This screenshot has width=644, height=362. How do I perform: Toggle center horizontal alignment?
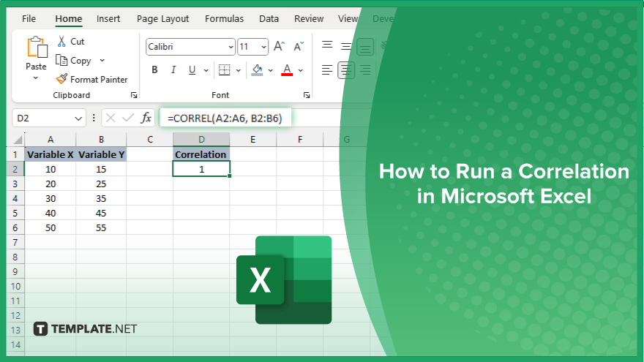[x=346, y=69]
